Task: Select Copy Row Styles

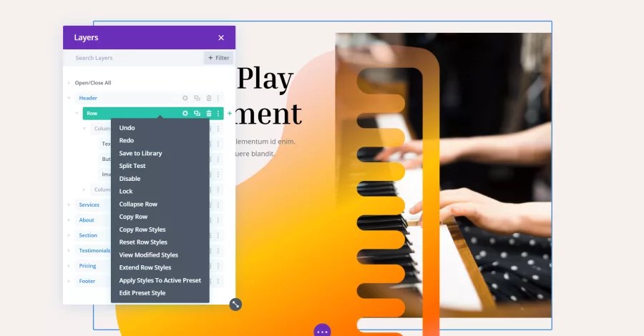Action: pyautogui.click(x=142, y=229)
